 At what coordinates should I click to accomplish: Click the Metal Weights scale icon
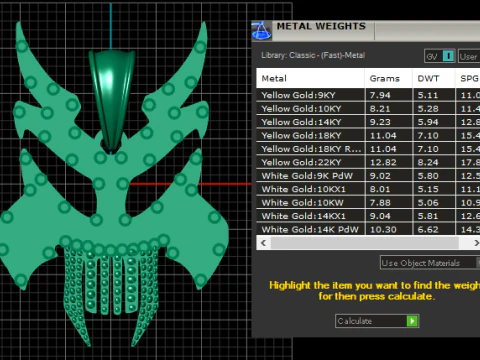pos(262,31)
